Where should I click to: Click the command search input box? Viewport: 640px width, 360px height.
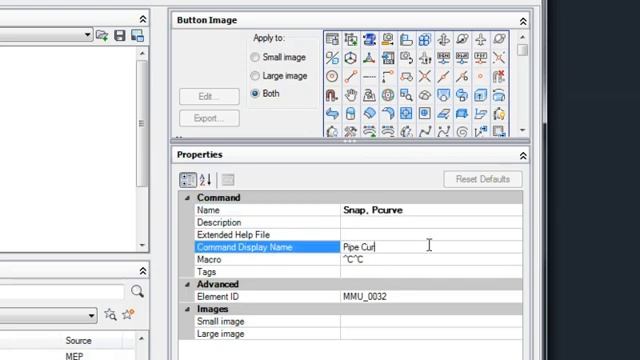[61, 292]
